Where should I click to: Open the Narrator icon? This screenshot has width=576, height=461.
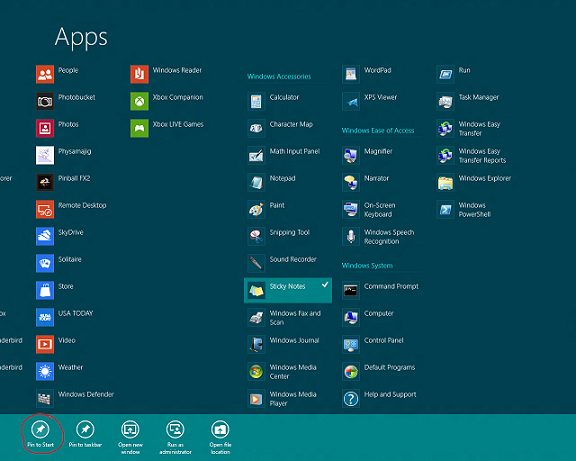(351, 182)
